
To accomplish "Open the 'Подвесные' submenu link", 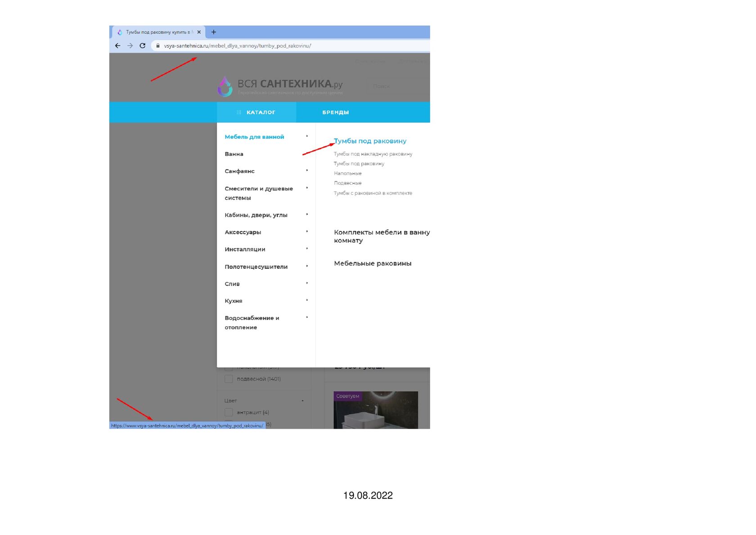I will [348, 183].
